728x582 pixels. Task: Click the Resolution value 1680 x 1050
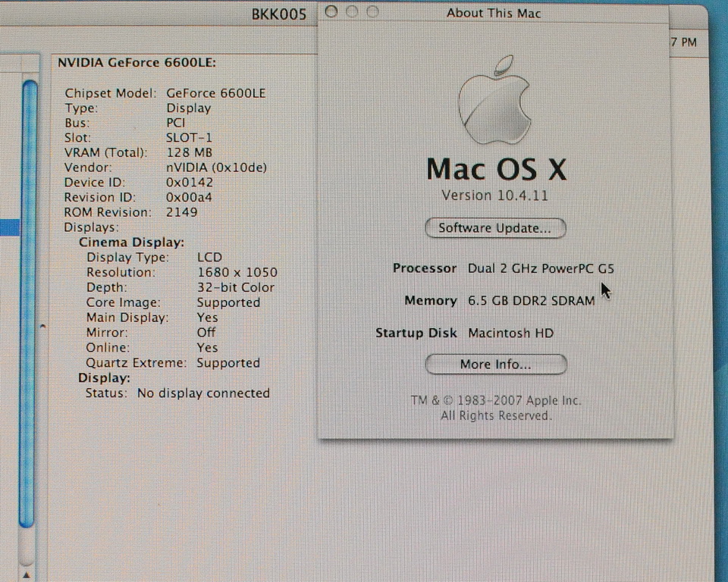[x=237, y=273]
